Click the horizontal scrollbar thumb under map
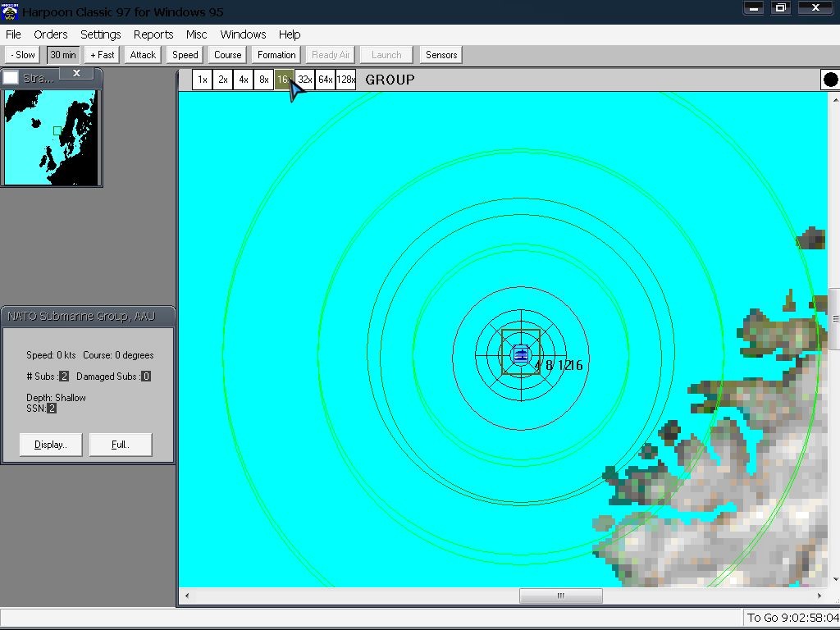Screen dimensions: 840x630 560,596
